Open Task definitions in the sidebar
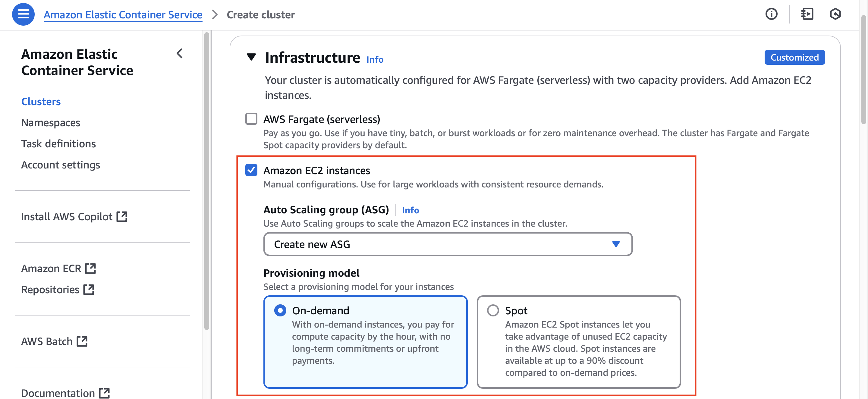Image resolution: width=868 pixels, height=399 pixels. tap(58, 144)
